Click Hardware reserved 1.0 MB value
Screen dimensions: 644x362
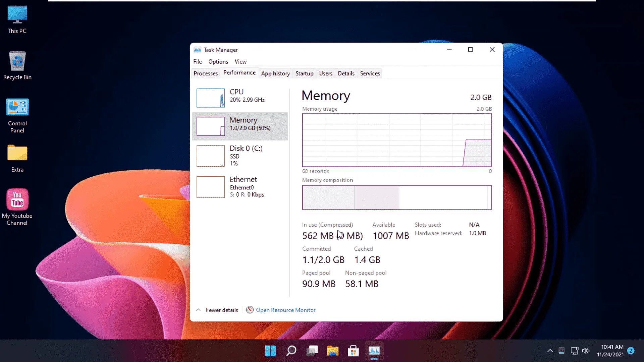477,233
